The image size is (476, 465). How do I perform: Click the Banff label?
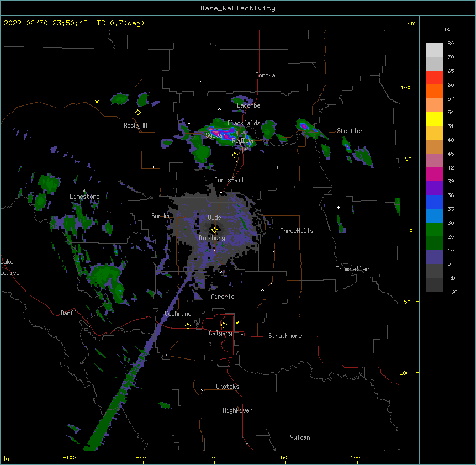tap(68, 313)
